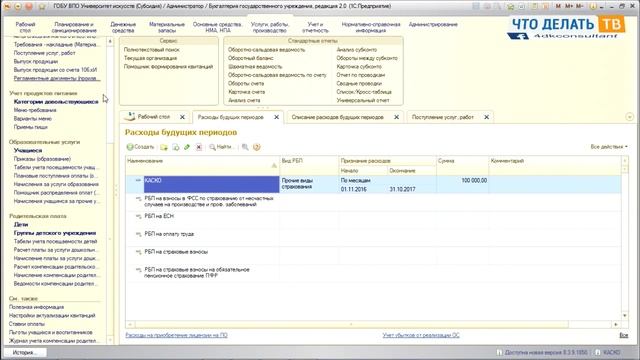The width and height of the screenshot is (640, 360).
Task: Click the Все link at bottom right
Action: click(x=624, y=335)
